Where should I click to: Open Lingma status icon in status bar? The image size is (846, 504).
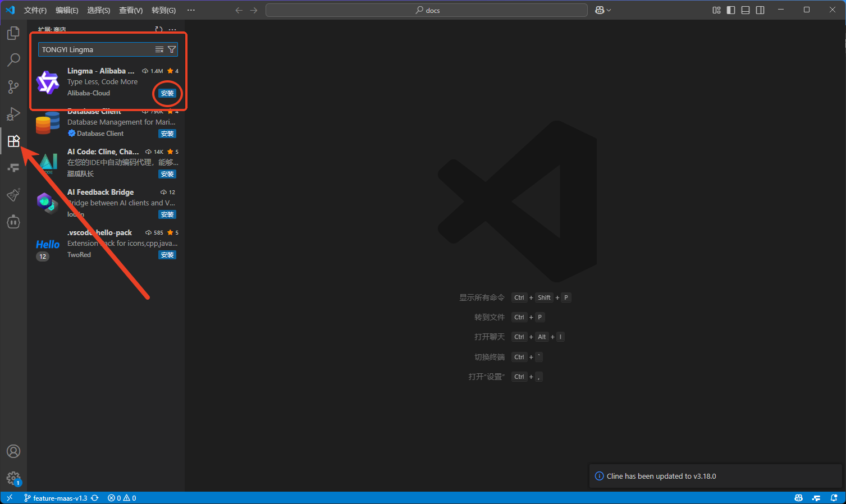click(x=817, y=498)
